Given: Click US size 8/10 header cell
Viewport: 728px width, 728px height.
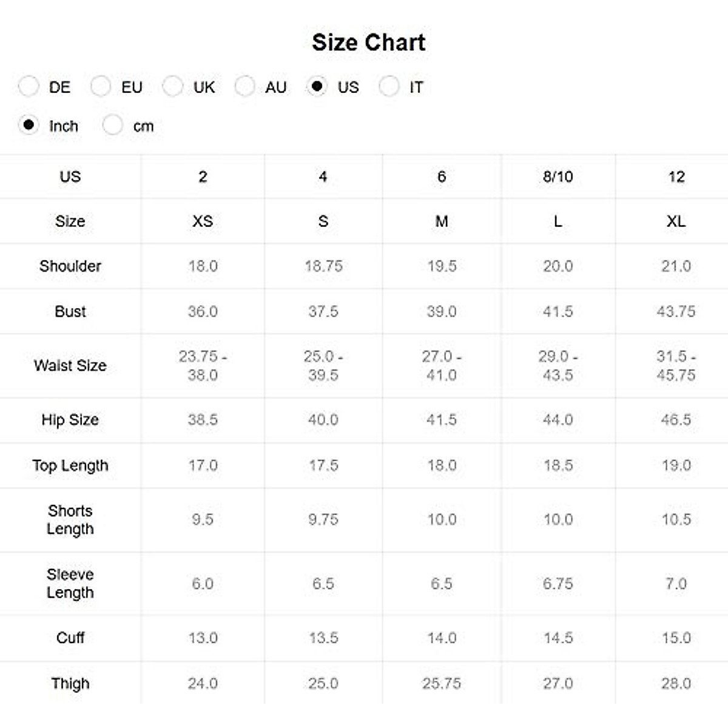Looking at the screenshot, I should click(x=558, y=177).
